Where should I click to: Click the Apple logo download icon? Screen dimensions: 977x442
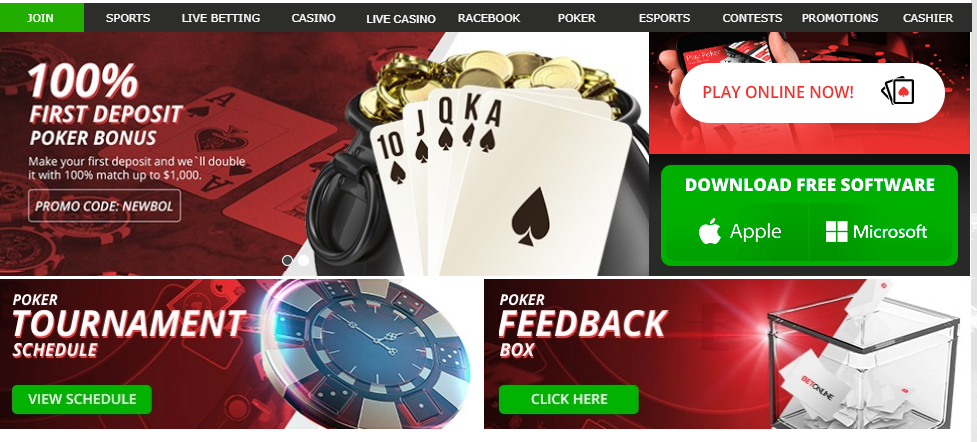710,231
